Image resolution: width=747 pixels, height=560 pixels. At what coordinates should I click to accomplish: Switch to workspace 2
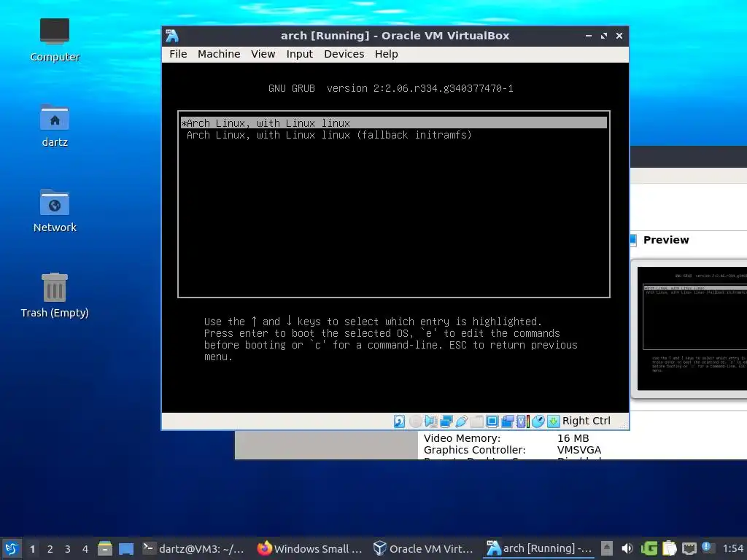pos(50,549)
